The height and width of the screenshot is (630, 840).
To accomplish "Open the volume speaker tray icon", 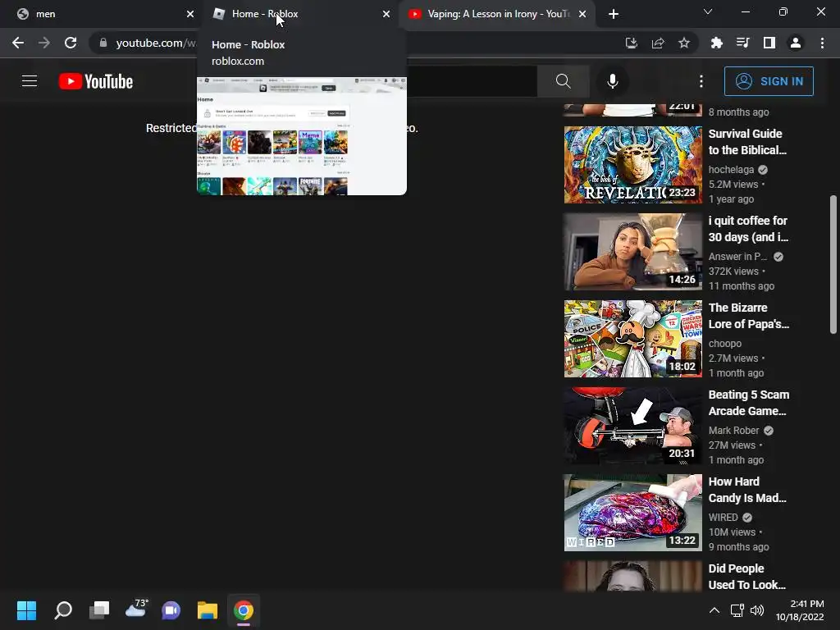I will click(757, 610).
